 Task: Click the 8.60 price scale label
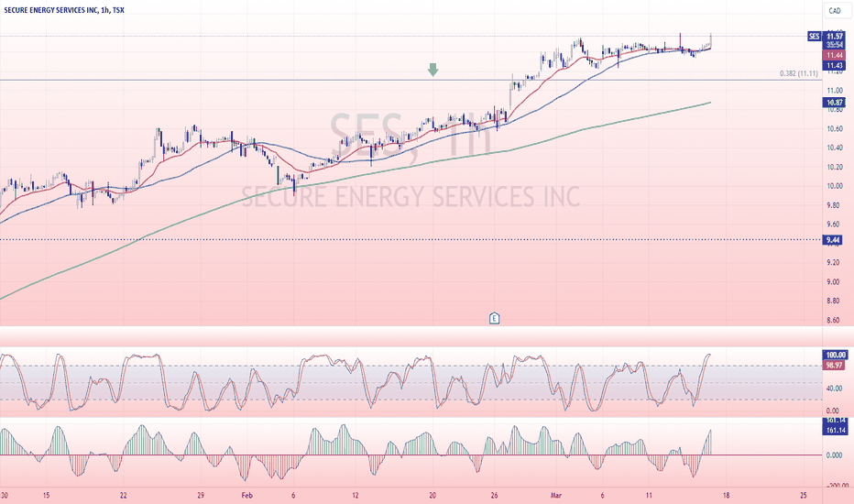pos(835,321)
